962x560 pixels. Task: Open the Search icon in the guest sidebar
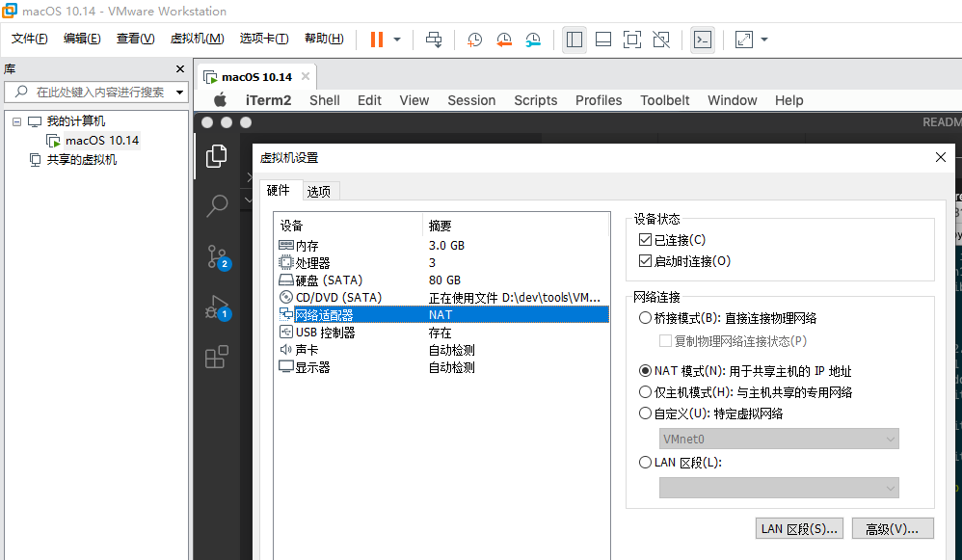[x=217, y=205]
